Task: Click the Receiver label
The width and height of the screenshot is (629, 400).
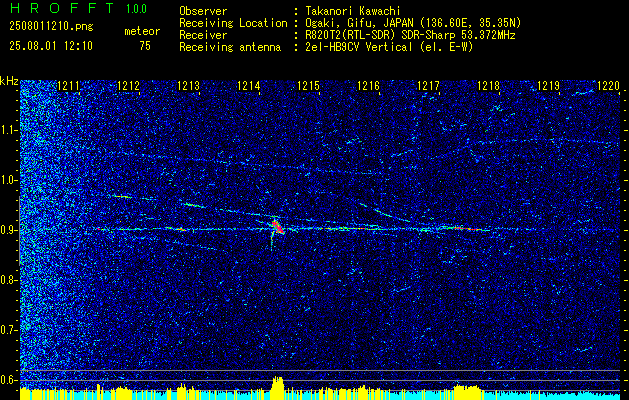Action: [203, 35]
